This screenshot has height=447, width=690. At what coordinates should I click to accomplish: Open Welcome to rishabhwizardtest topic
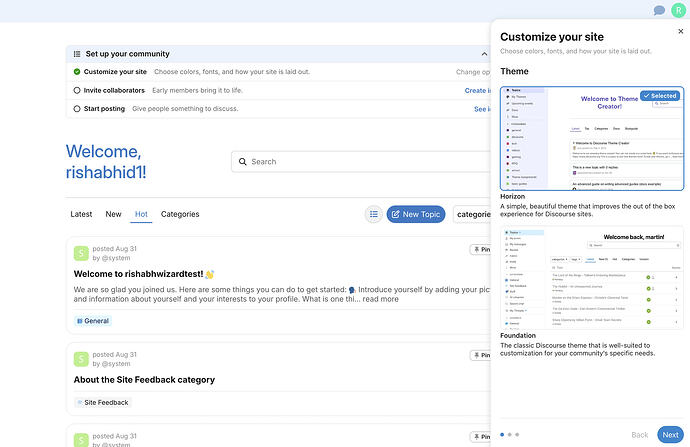point(144,274)
